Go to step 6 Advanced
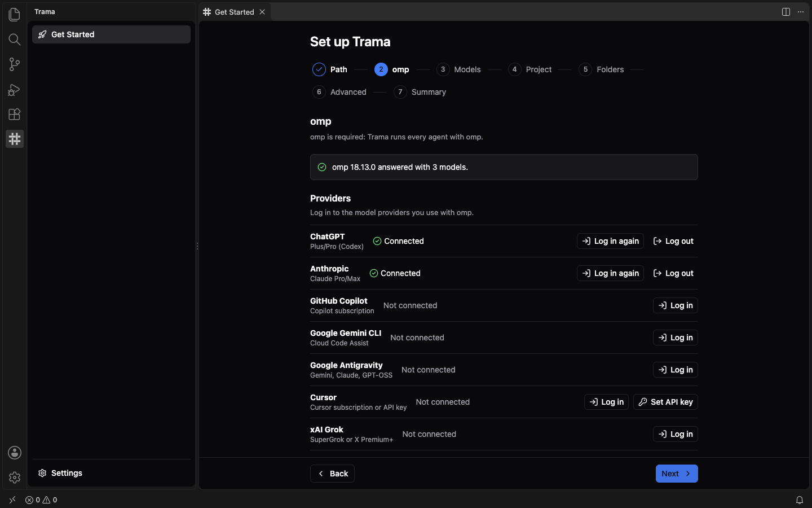This screenshot has width=812, height=508. 339,92
